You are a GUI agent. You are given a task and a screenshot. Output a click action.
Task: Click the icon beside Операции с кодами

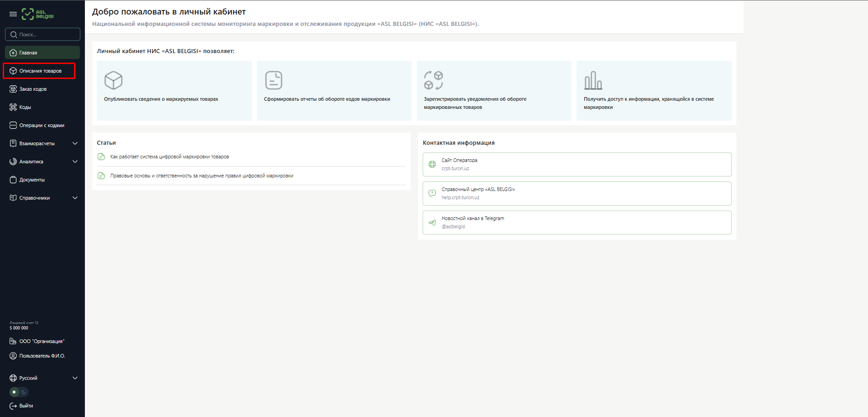13,125
